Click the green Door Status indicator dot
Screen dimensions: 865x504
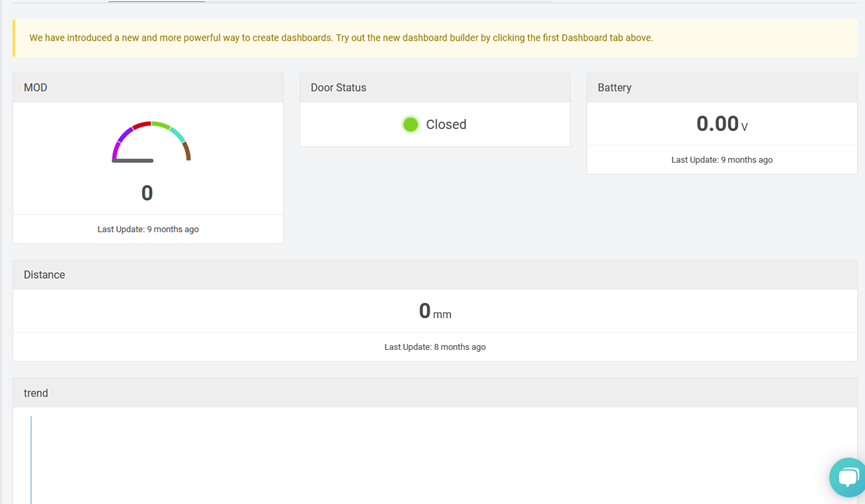(x=410, y=125)
